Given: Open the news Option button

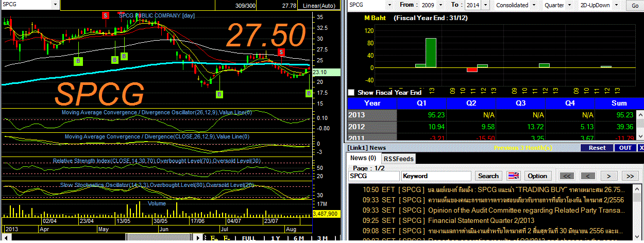Looking at the screenshot, I should click(537, 176).
